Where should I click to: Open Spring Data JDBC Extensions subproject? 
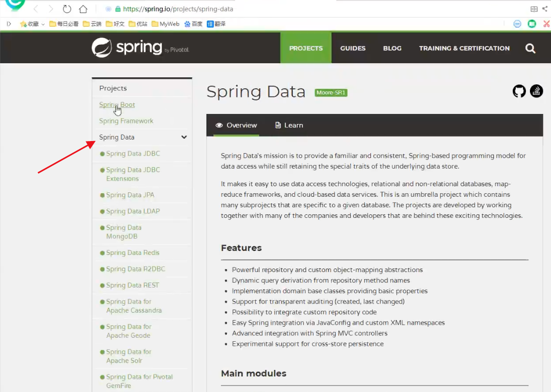coord(133,174)
